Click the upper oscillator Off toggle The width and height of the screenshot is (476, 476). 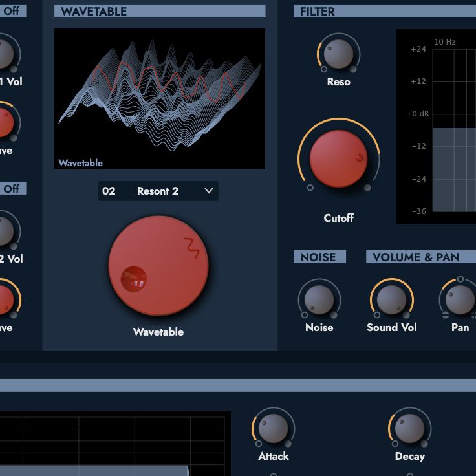(12, 11)
